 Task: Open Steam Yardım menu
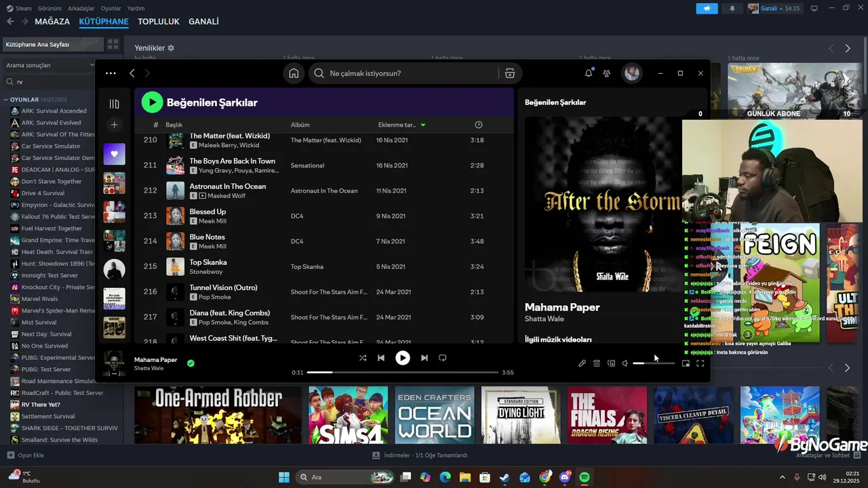click(136, 8)
